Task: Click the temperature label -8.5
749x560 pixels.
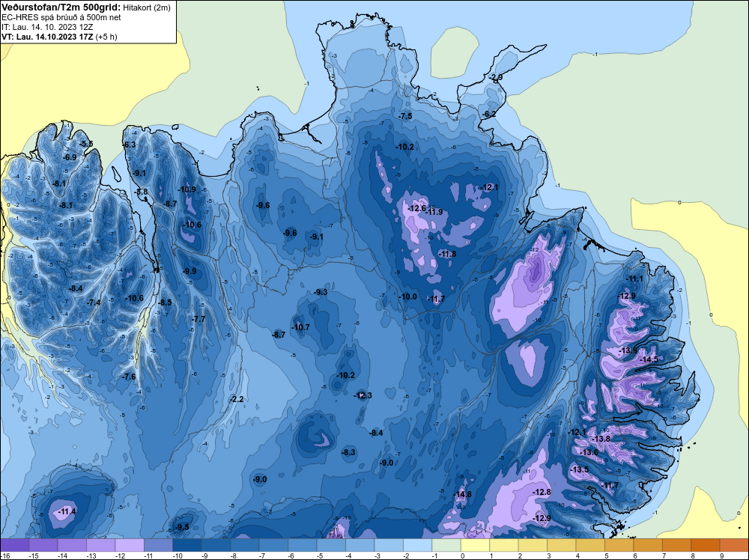Action: (165, 302)
